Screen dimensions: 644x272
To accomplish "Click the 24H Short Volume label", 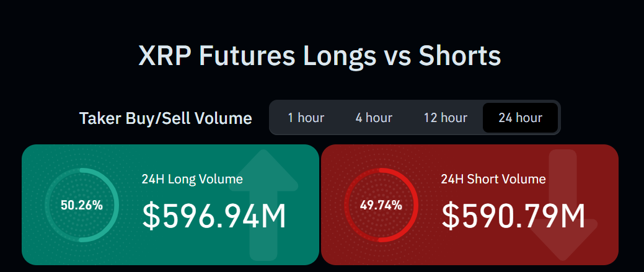I will 493,179.
